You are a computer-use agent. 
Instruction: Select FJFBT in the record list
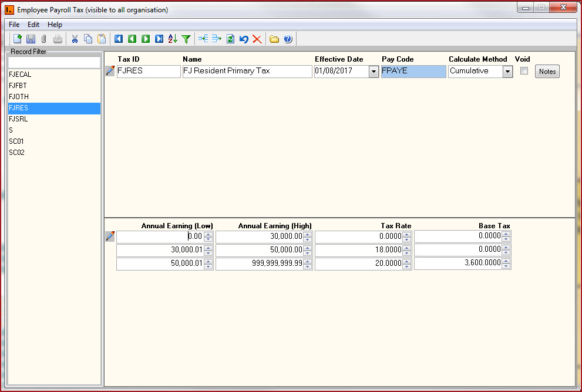click(54, 86)
